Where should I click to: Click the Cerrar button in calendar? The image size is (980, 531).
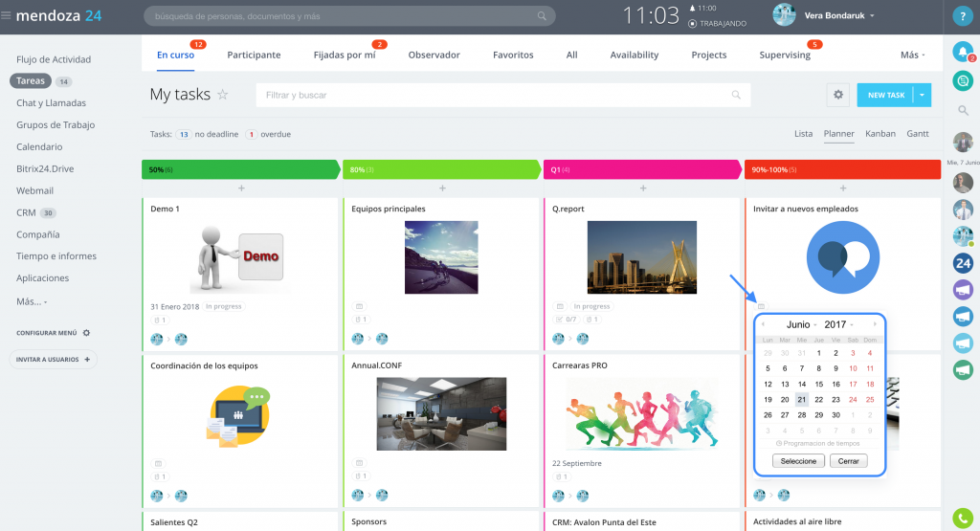[848, 461]
